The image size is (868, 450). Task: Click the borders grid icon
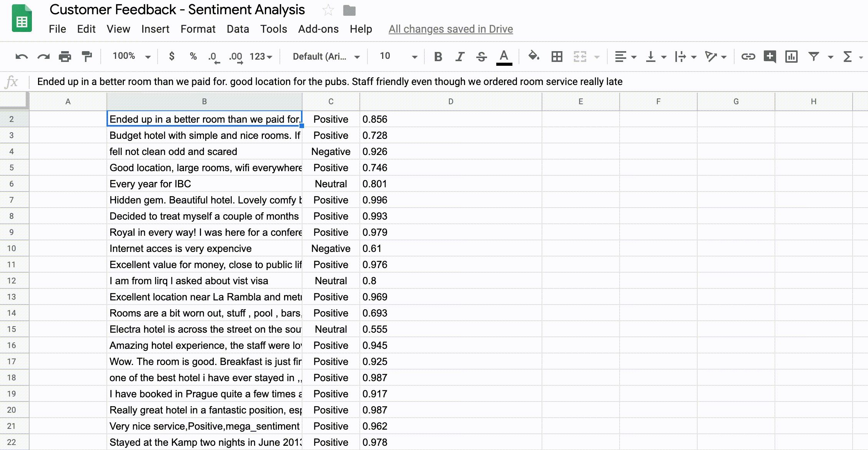(x=557, y=57)
